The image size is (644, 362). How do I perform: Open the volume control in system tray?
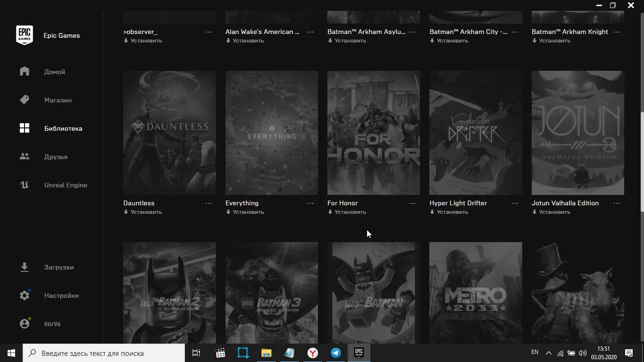[583, 353]
